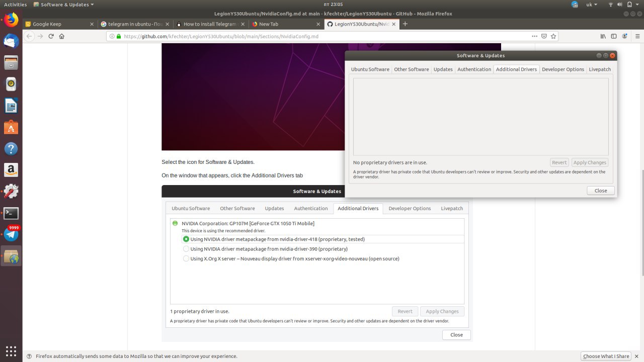
Task: Open the clock calendar in top bar
Action: click(333, 5)
